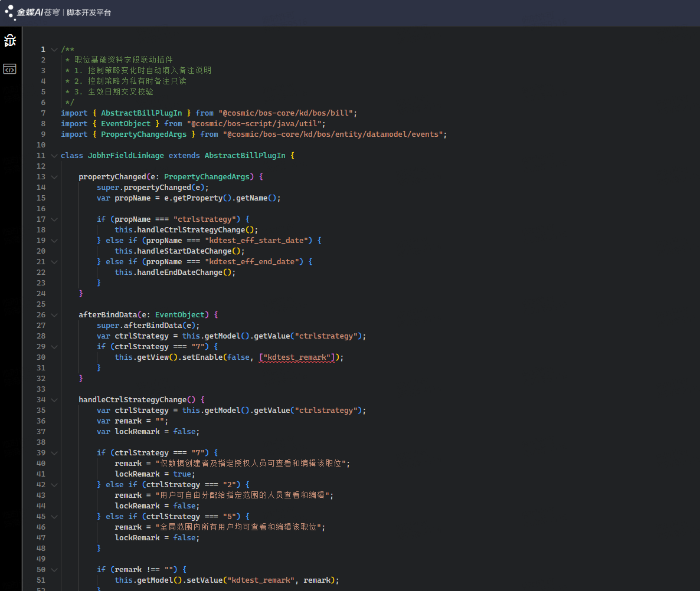
Task: Fold the else-if "5" block at line 45
Action: pyautogui.click(x=54, y=517)
